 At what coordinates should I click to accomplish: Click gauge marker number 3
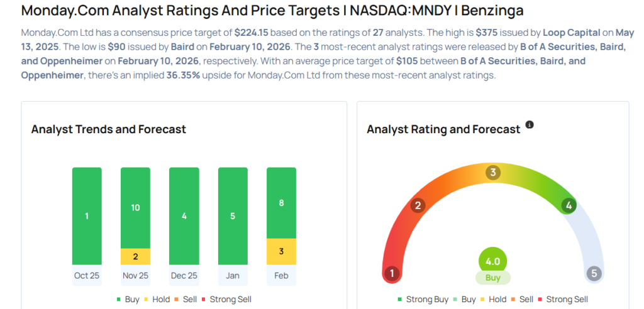pos(493,173)
